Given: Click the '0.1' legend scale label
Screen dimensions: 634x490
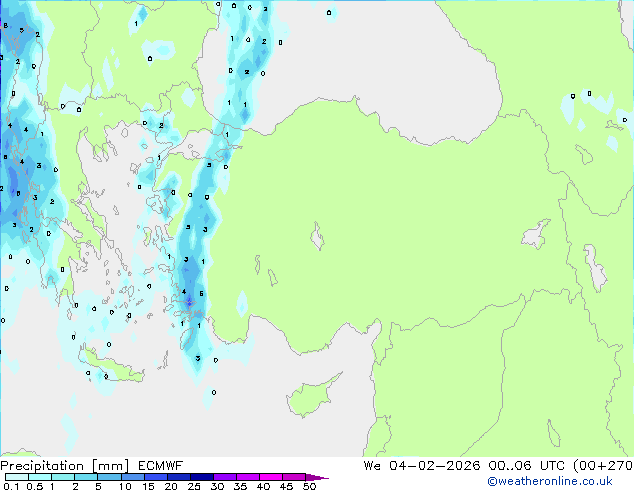Looking at the screenshot, I should 11,486.
